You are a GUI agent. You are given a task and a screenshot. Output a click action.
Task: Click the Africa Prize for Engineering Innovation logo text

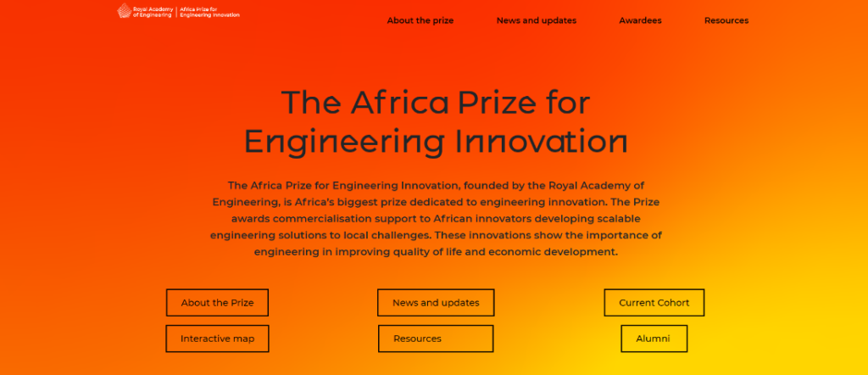point(210,12)
